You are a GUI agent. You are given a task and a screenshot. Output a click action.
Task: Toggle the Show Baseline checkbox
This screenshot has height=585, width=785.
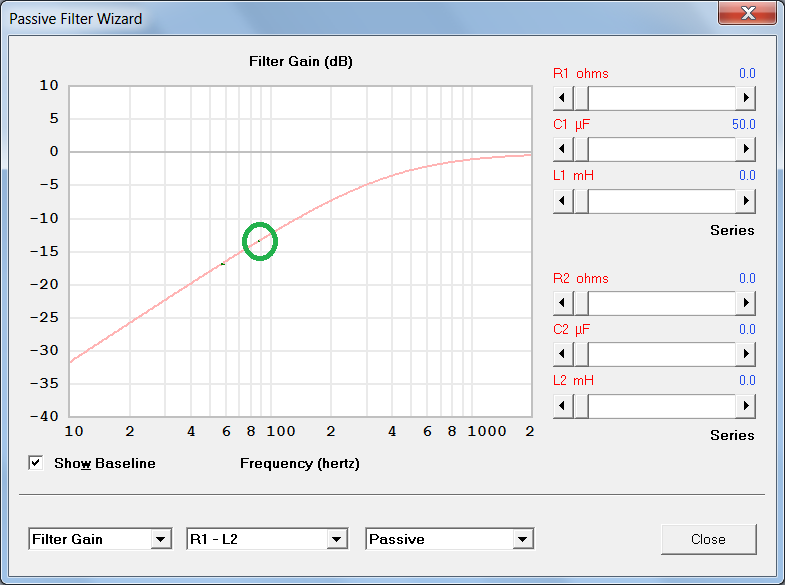tap(36, 463)
